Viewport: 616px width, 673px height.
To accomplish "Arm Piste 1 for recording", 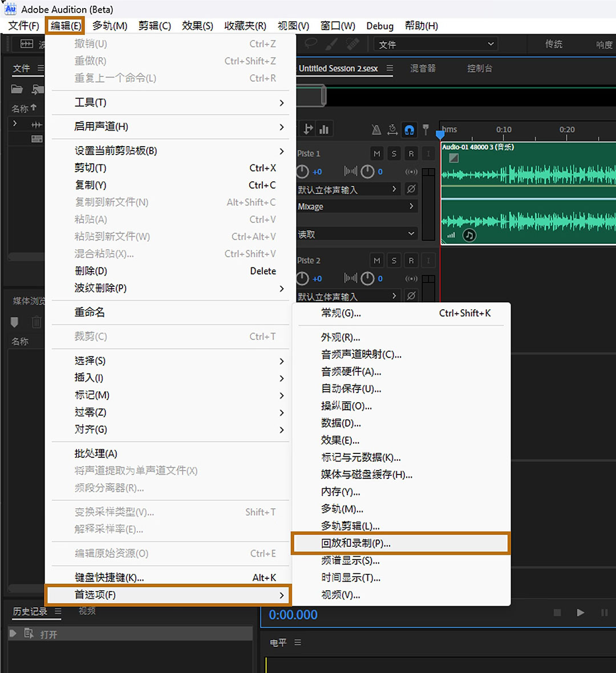I will 411,153.
